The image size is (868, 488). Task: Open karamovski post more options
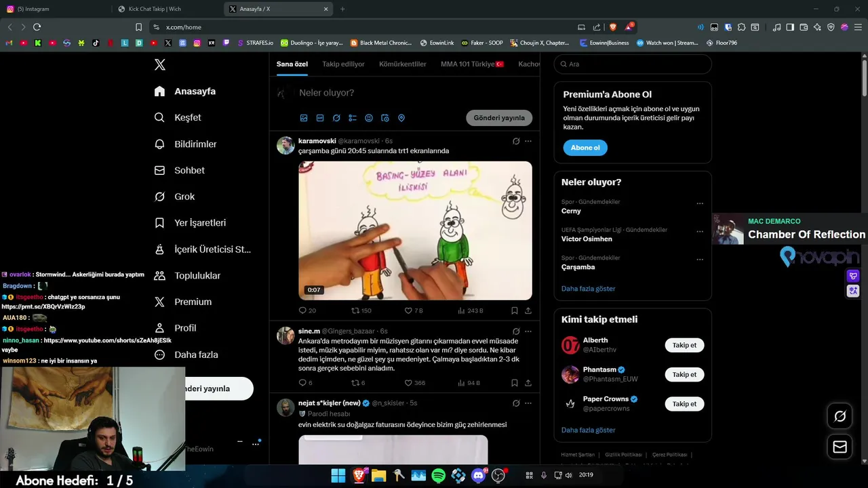click(x=528, y=141)
